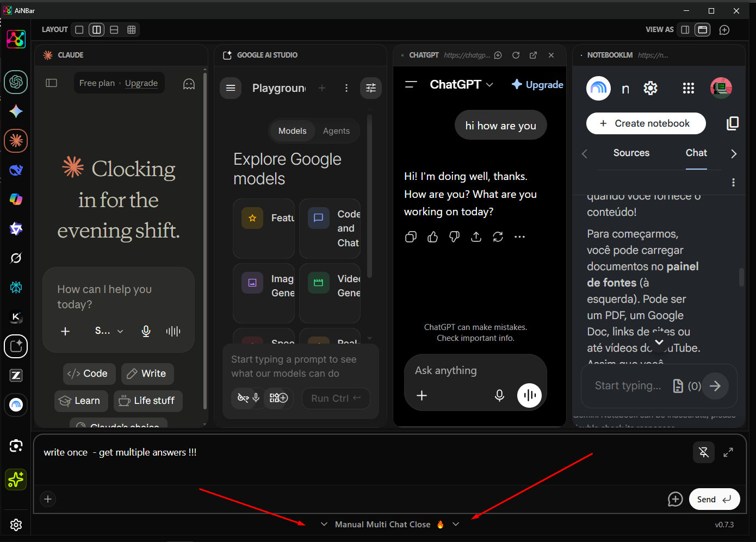Open the hamburger menu in Google AI Studio

231,88
